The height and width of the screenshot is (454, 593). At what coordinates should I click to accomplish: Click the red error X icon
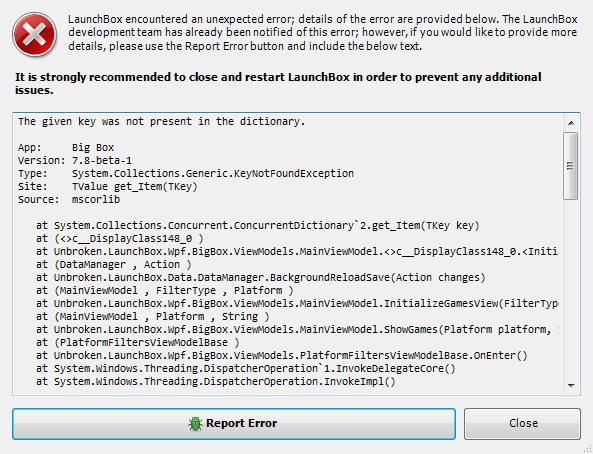point(34,34)
